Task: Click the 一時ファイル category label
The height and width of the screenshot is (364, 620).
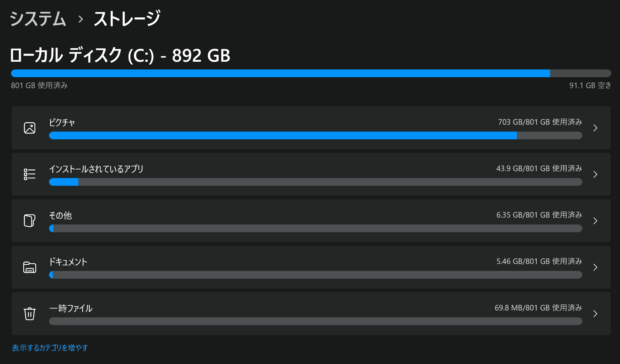Action: click(x=71, y=308)
